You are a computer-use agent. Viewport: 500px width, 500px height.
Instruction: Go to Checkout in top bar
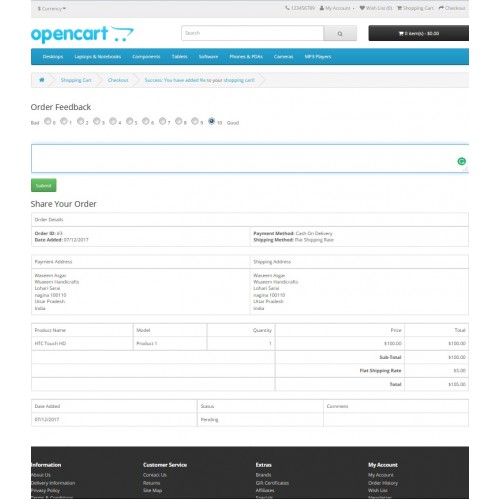coord(452,8)
